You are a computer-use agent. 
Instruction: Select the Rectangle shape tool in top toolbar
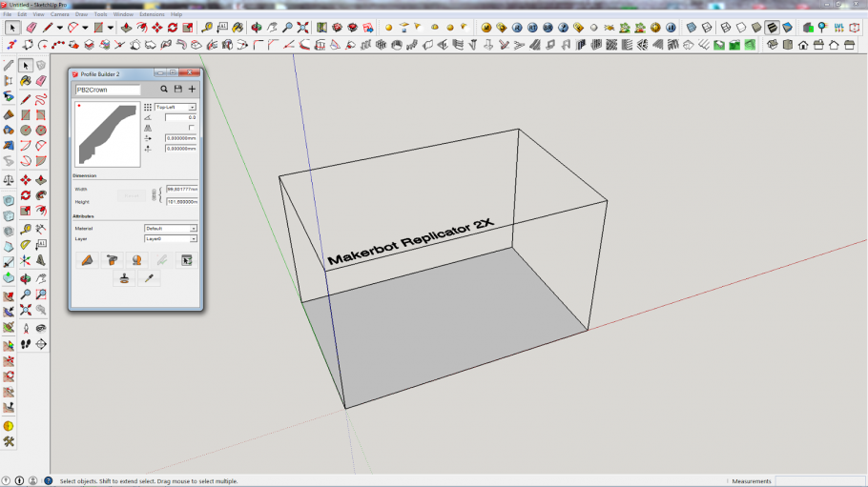(98, 28)
